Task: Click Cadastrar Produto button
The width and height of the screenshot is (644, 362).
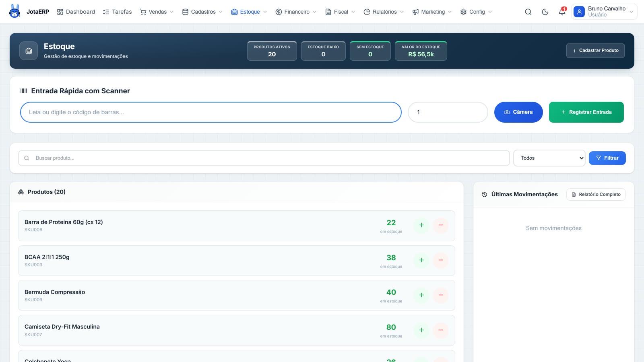Action: coord(595,51)
